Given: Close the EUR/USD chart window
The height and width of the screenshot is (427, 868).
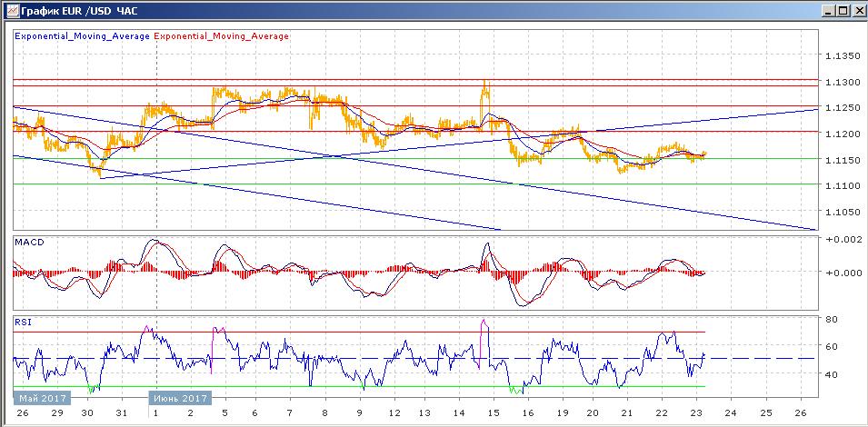Looking at the screenshot, I should [x=857, y=10].
